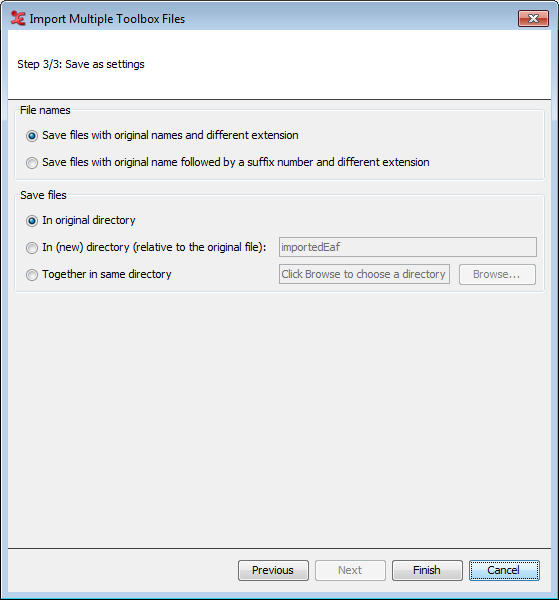
Task: Choose the suffix number file naming option
Action: pyautogui.click(x=32, y=163)
